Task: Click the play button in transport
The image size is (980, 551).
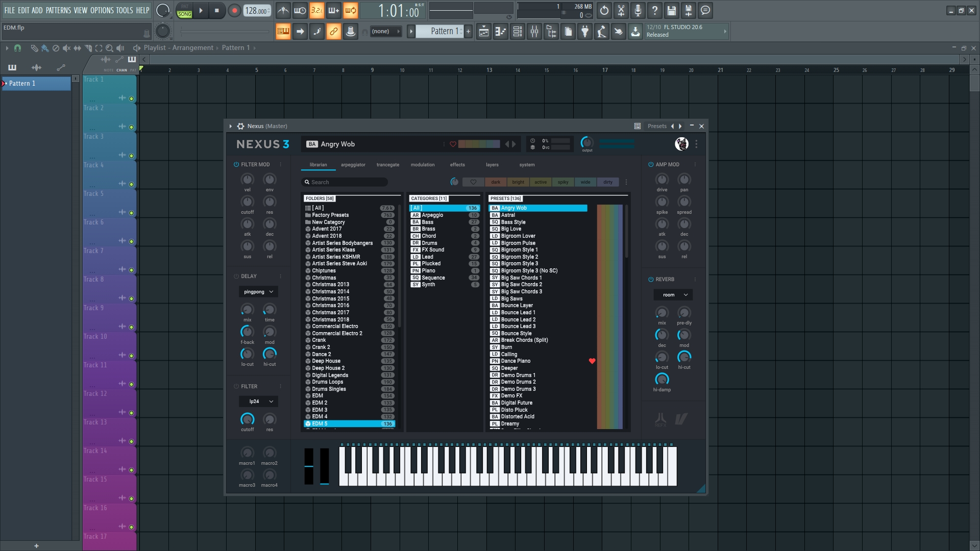Action: pos(201,10)
